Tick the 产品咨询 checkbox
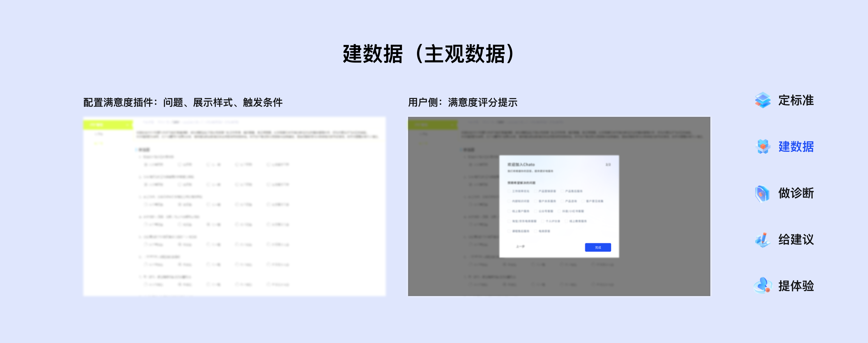 [562, 201]
